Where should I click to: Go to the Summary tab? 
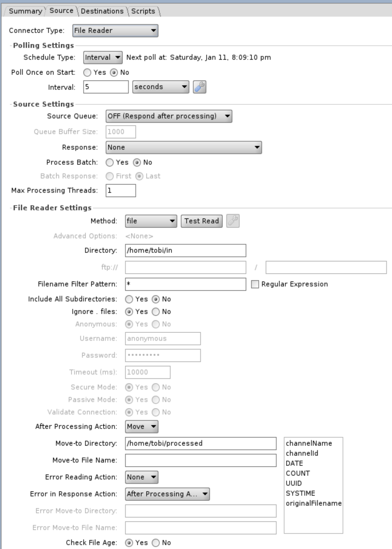click(25, 11)
